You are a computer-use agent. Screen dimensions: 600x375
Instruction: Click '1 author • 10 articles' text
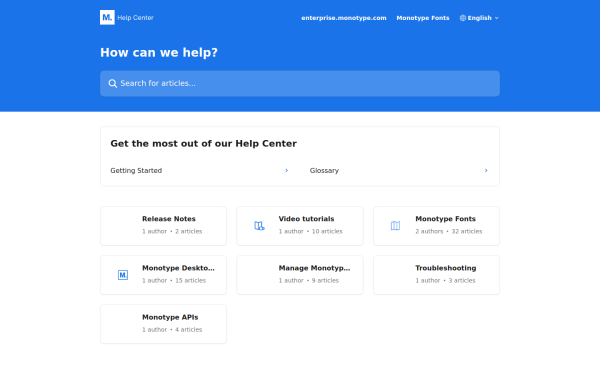310,231
